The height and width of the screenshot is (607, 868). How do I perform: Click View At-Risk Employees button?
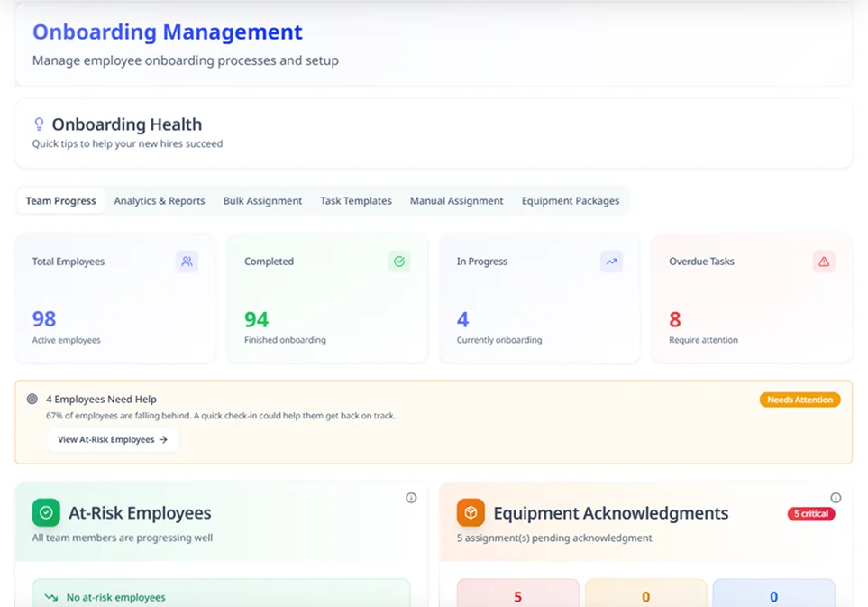coord(113,440)
